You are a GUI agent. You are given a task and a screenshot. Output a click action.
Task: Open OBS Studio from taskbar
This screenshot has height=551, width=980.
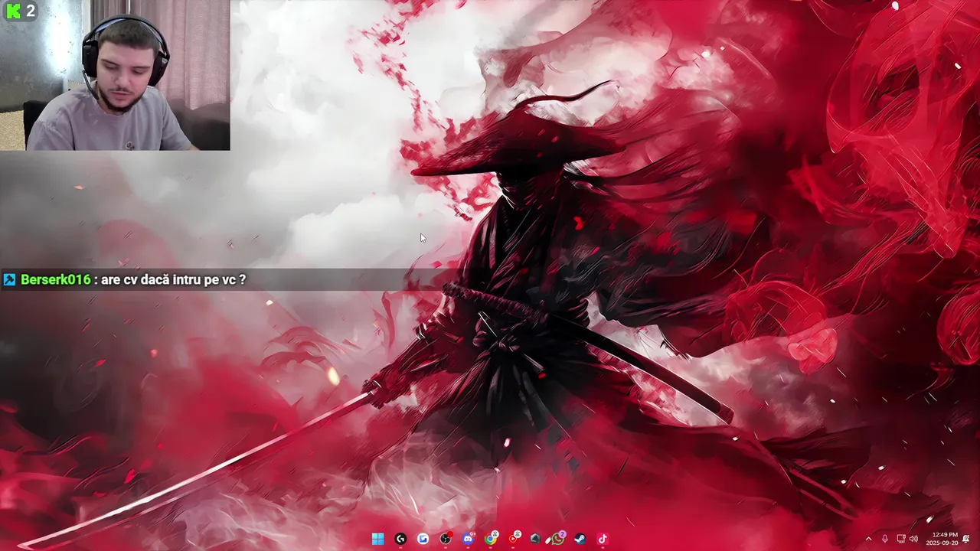pyautogui.click(x=446, y=539)
